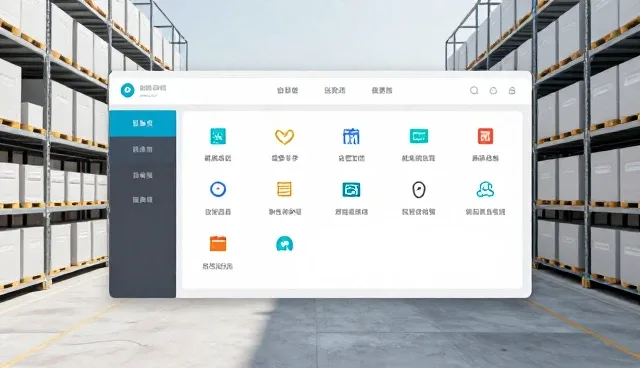Select the teal rectangular screen icon
The height and width of the screenshot is (368, 640).
[x=419, y=136]
